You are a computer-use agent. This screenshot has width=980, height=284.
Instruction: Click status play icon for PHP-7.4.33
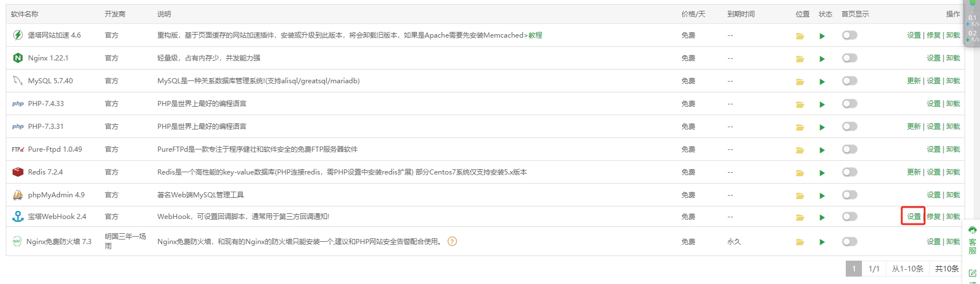coord(822,104)
